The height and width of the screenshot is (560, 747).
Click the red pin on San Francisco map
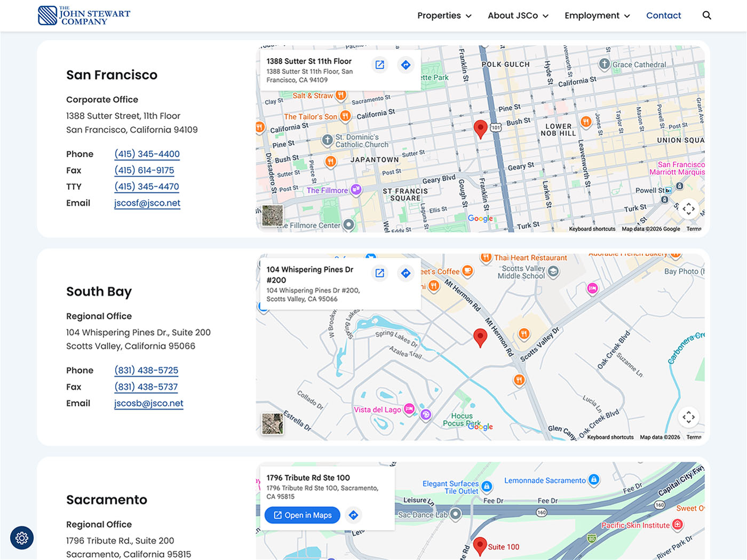[480, 129]
